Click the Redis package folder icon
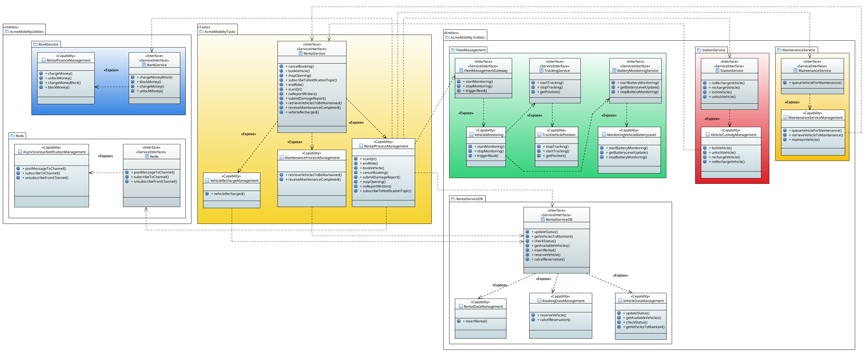868x353 pixels. (x=13, y=136)
